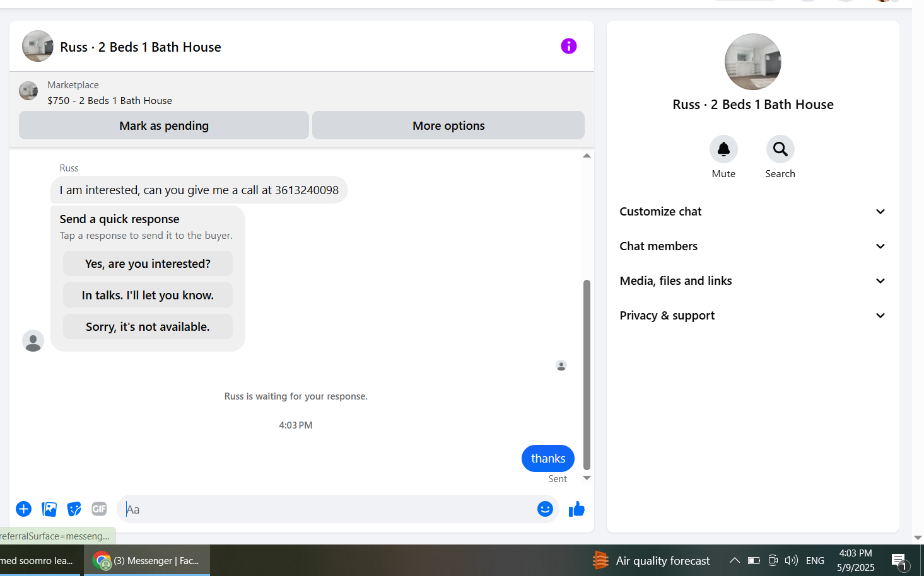Image resolution: width=924 pixels, height=576 pixels.
Task: Open chat header house picture
Action: tap(38, 46)
